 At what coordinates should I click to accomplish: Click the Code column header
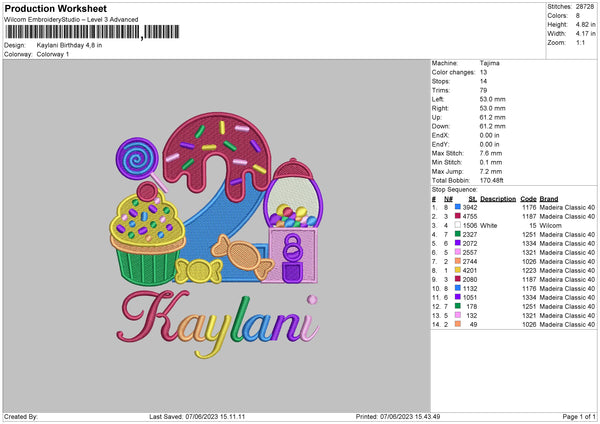tap(528, 198)
